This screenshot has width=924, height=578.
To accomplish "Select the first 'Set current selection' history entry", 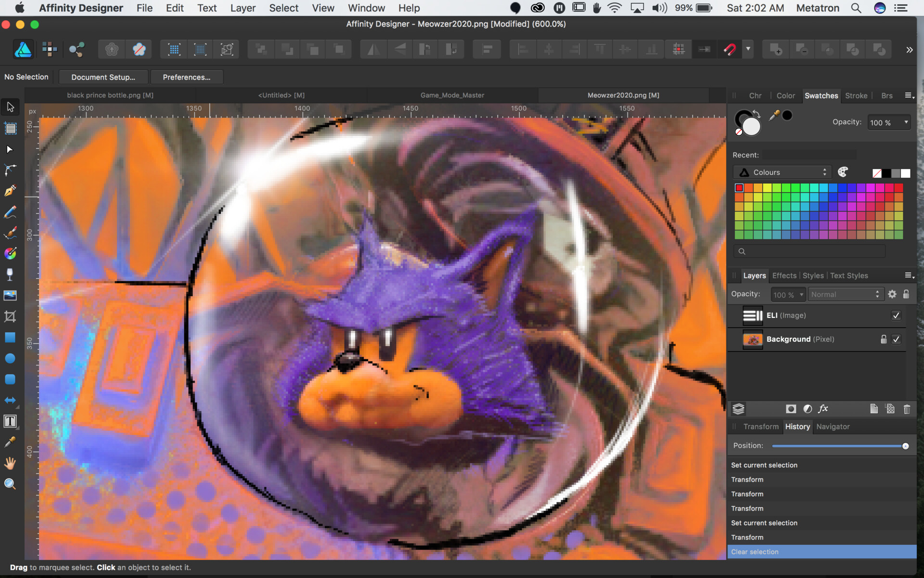I will [x=764, y=465].
